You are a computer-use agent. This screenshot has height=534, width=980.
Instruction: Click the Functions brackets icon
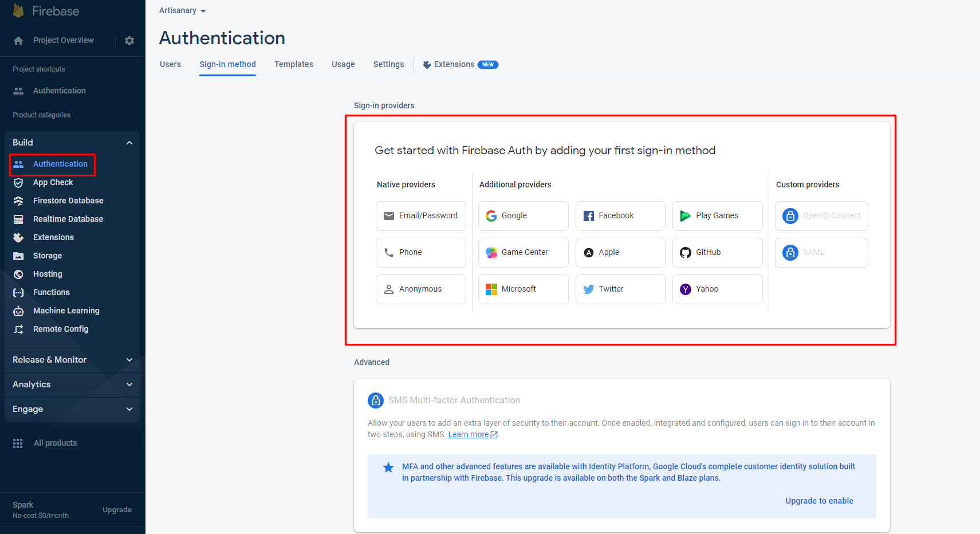18,293
